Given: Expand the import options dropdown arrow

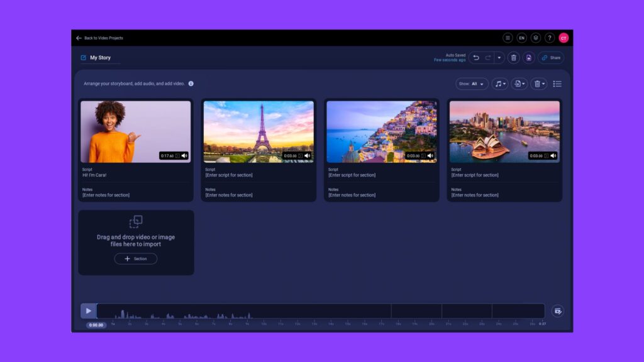Looking at the screenshot, I should (523, 83).
